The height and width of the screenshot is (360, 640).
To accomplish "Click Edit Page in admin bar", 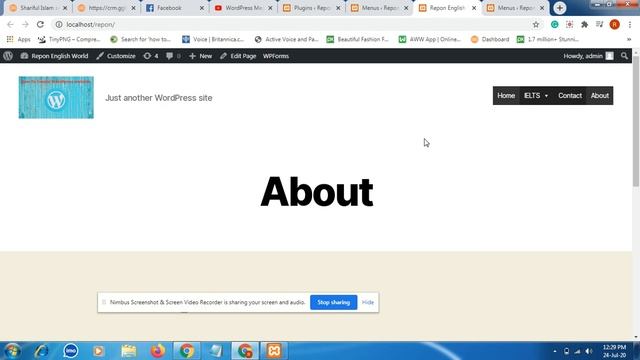I will point(238,56).
